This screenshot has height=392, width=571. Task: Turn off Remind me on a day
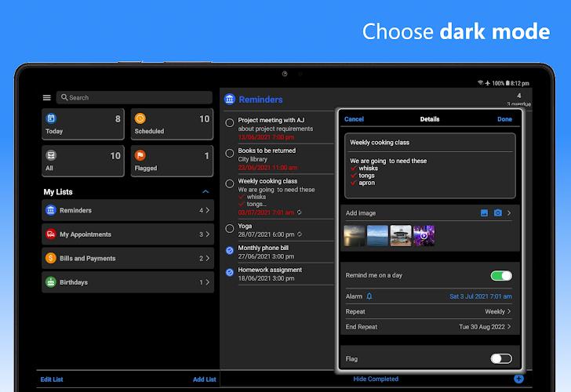click(x=501, y=276)
